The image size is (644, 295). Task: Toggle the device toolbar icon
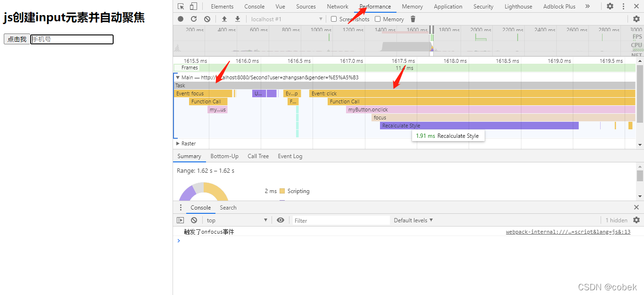click(193, 7)
